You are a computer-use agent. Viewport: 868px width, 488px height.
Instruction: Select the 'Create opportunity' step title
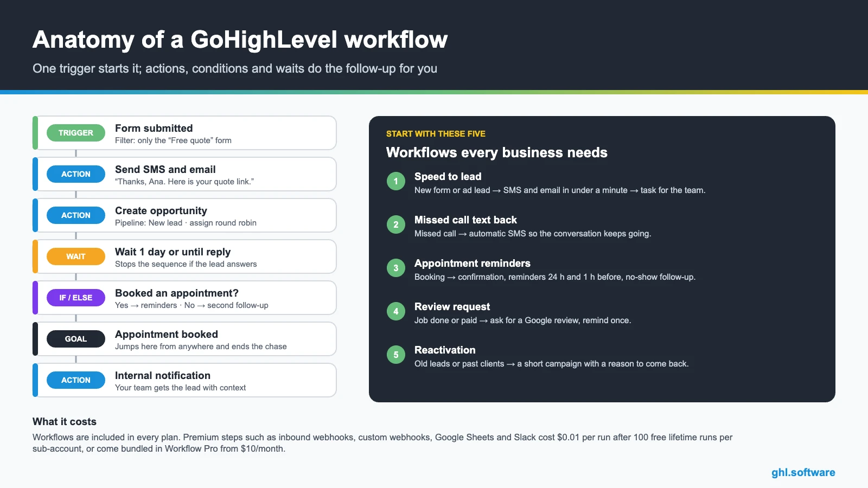pyautogui.click(x=161, y=211)
